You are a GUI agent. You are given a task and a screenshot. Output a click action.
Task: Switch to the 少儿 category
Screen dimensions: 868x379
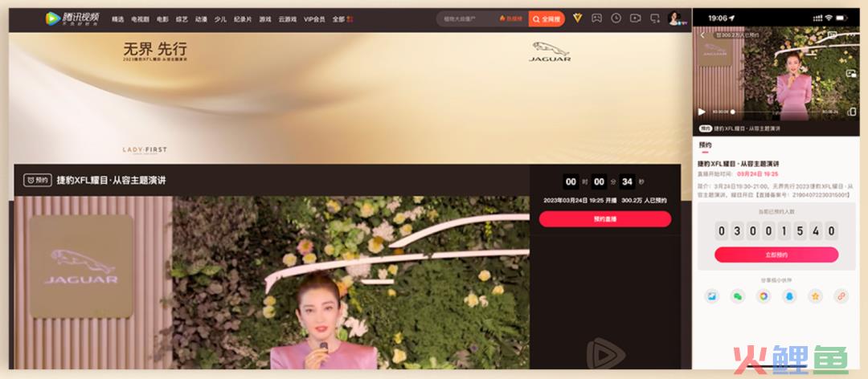[220, 18]
